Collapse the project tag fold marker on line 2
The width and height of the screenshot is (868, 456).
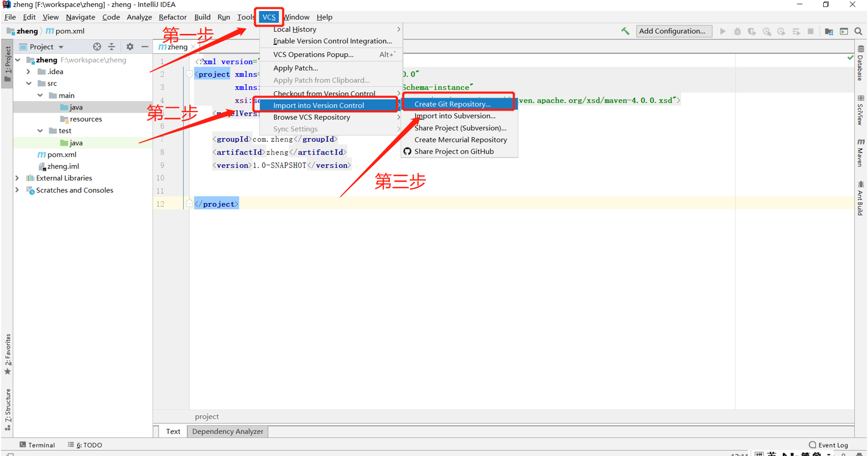click(189, 75)
